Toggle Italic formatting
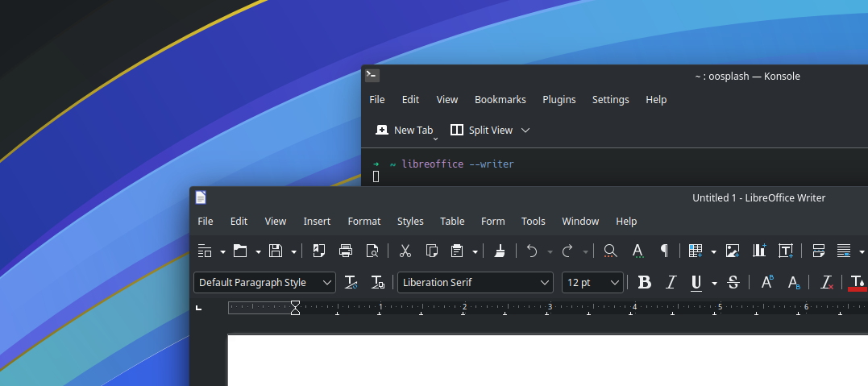This screenshot has height=386, width=868. tap(671, 282)
